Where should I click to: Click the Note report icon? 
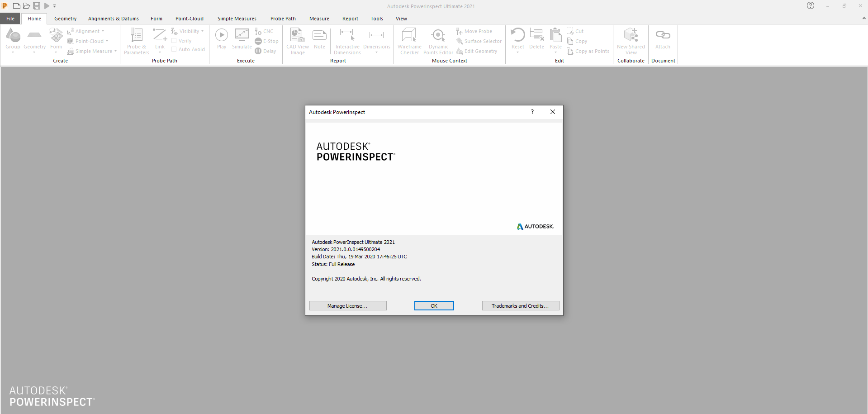(319, 35)
